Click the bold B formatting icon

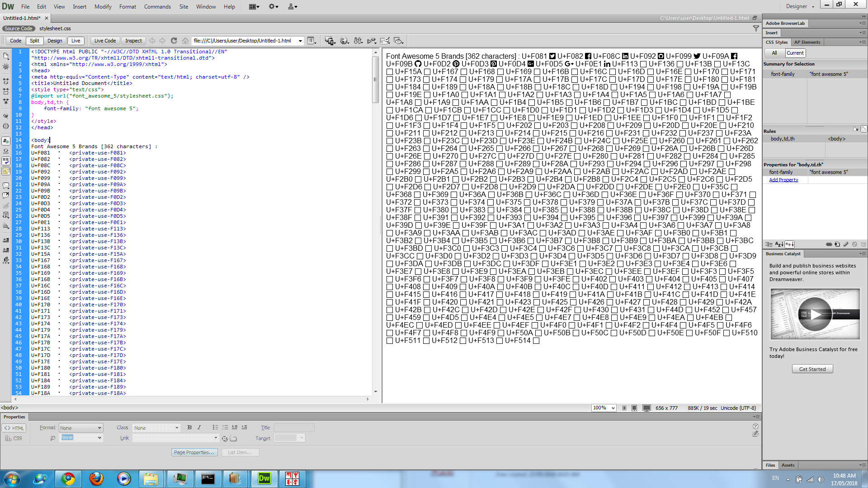tap(189, 427)
